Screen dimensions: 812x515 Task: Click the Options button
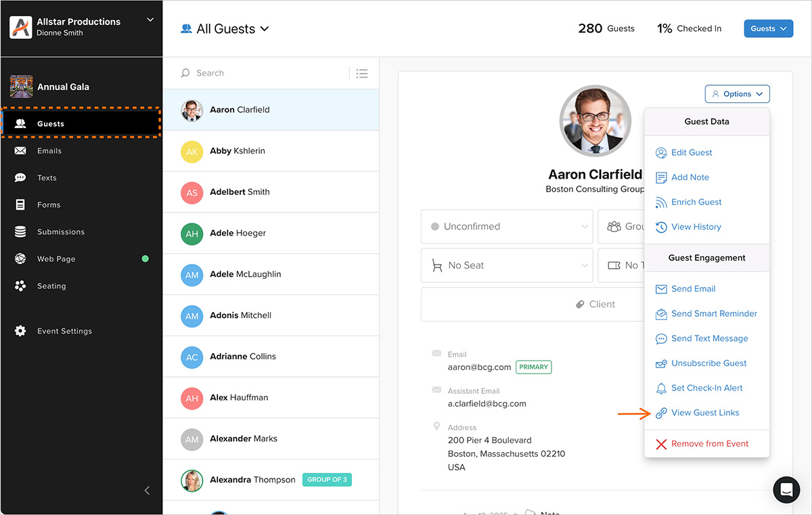(x=737, y=94)
